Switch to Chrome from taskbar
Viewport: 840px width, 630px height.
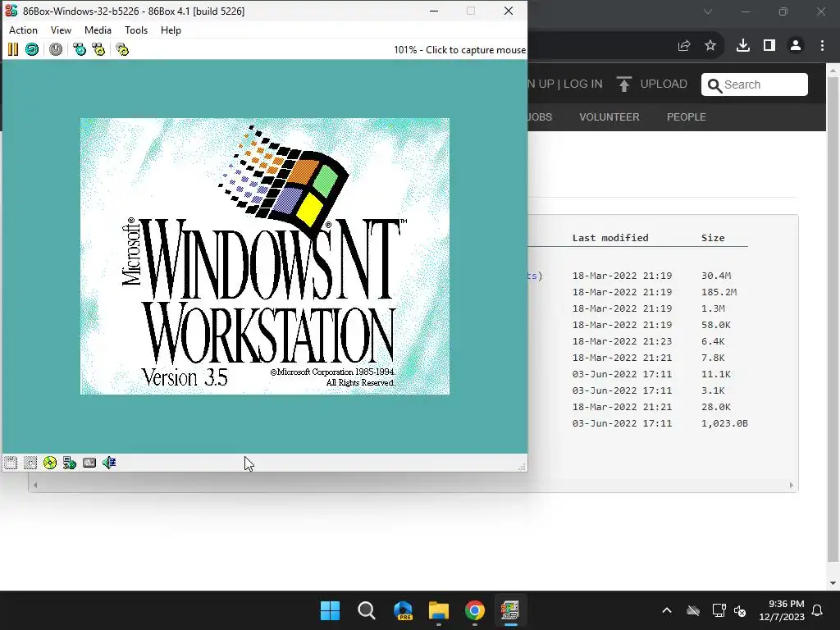(x=475, y=610)
